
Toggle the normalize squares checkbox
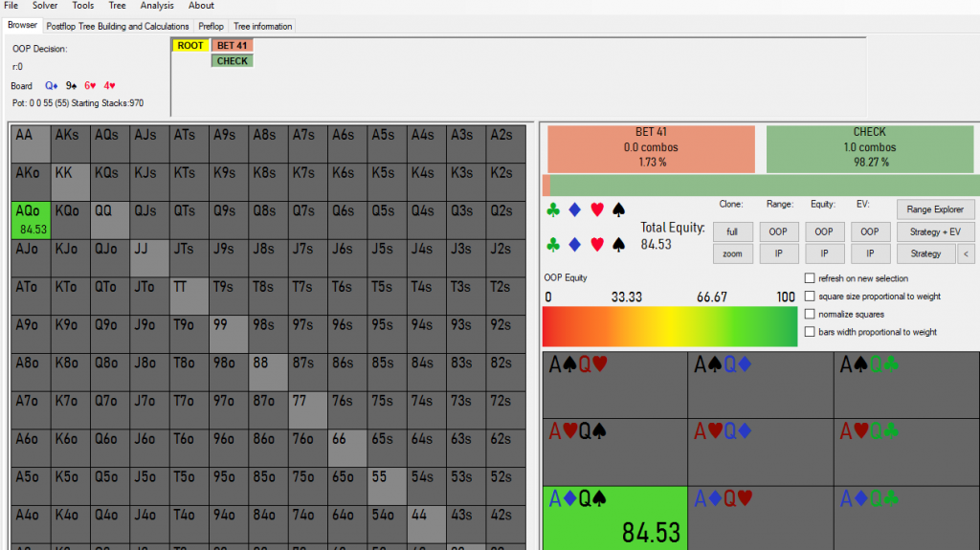pos(810,314)
